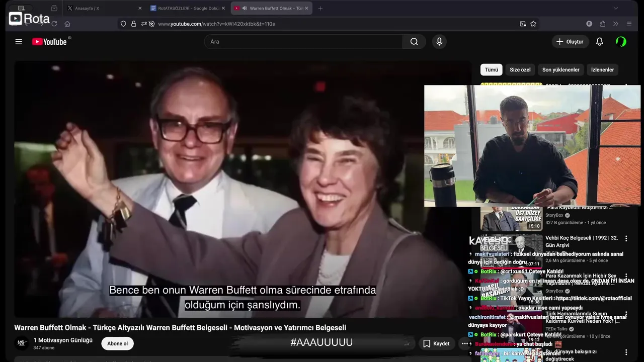Open options menu for Türk Hamamlarında video

[x=626, y=315]
